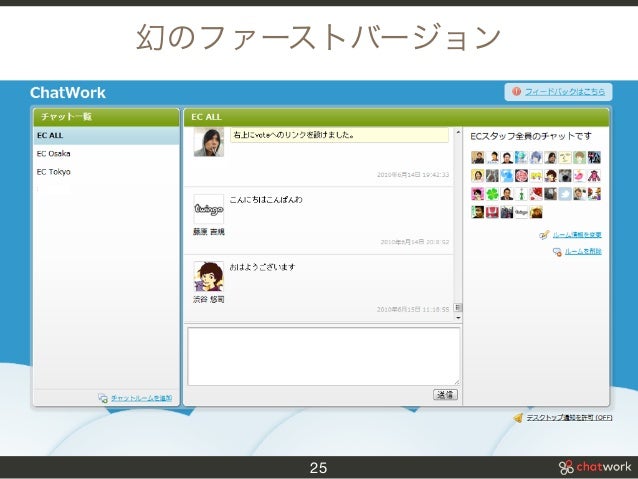The image size is (638, 479).
Task: Click the こんにちはこんばんわ message text
Action: [x=266, y=199]
